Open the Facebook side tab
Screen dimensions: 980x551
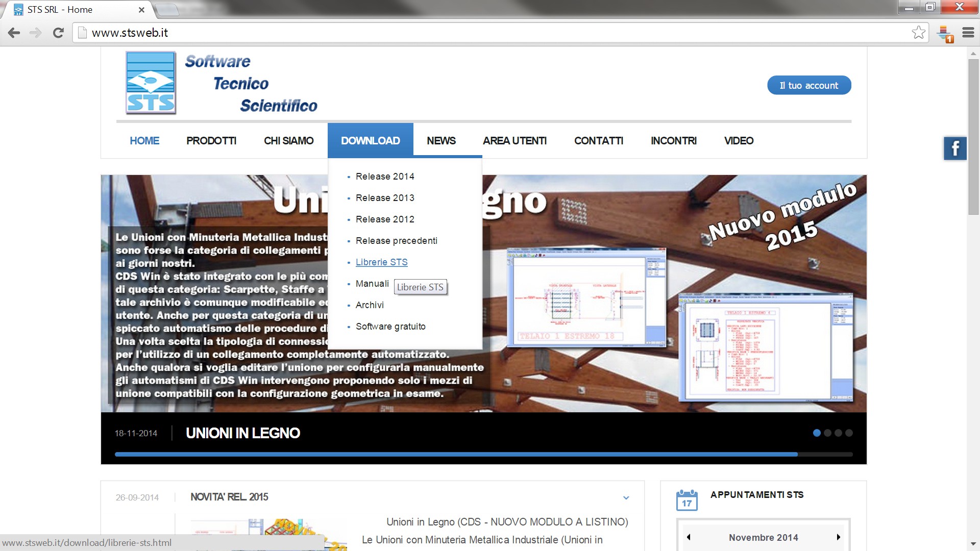955,149
